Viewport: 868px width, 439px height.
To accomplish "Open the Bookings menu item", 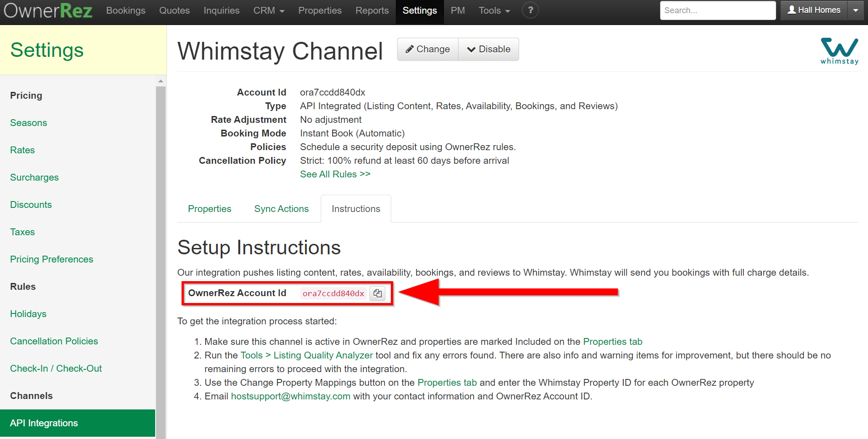I will (126, 10).
